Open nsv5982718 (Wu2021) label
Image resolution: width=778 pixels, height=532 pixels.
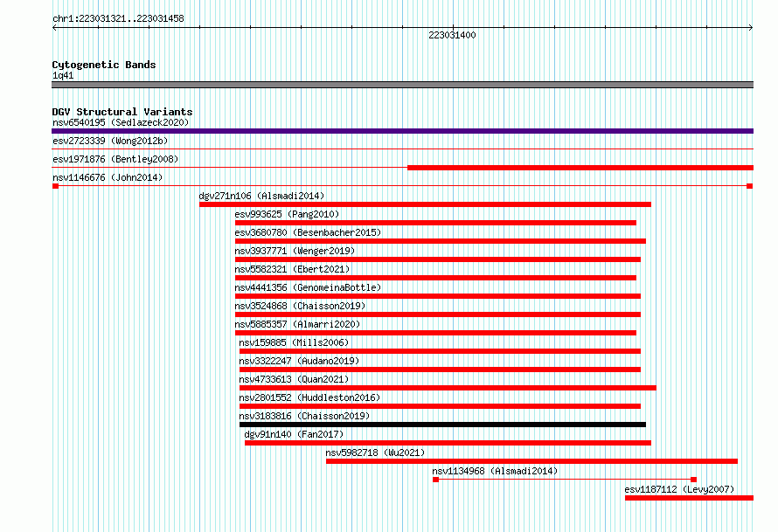(x=375, y=453)
